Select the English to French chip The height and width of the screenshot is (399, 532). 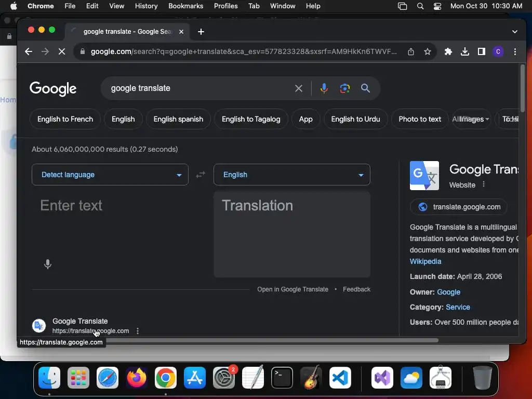pyautogui.click(x=65, y=119)
